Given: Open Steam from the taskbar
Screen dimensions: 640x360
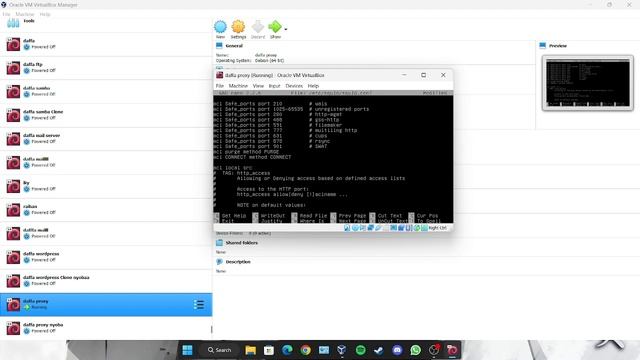Looking at the screenshot, I should point(378,350).
